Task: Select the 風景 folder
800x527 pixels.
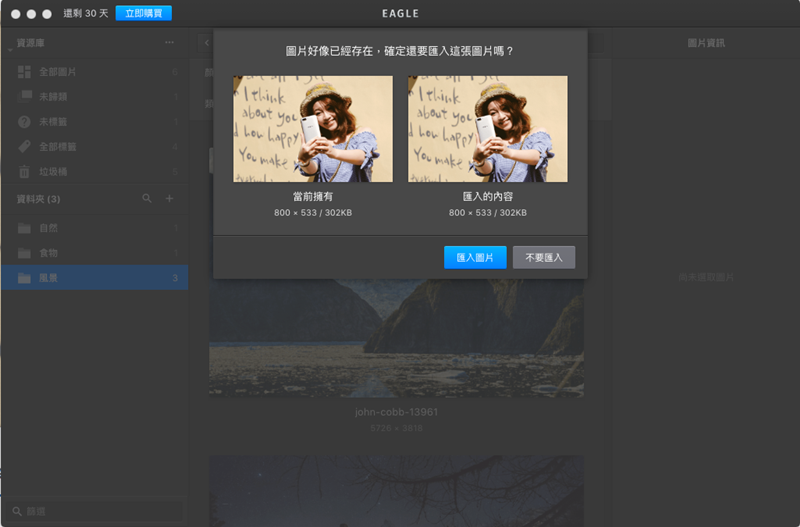Action: [94, 278]
